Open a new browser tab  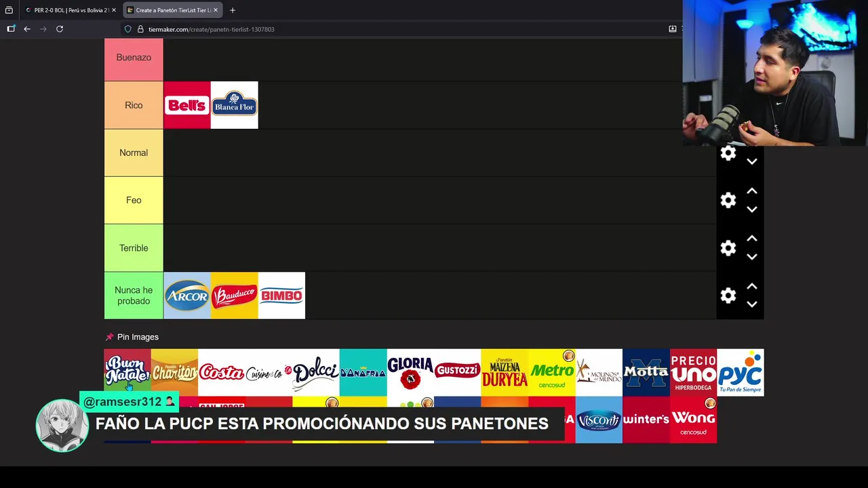[x=233, y=10]
